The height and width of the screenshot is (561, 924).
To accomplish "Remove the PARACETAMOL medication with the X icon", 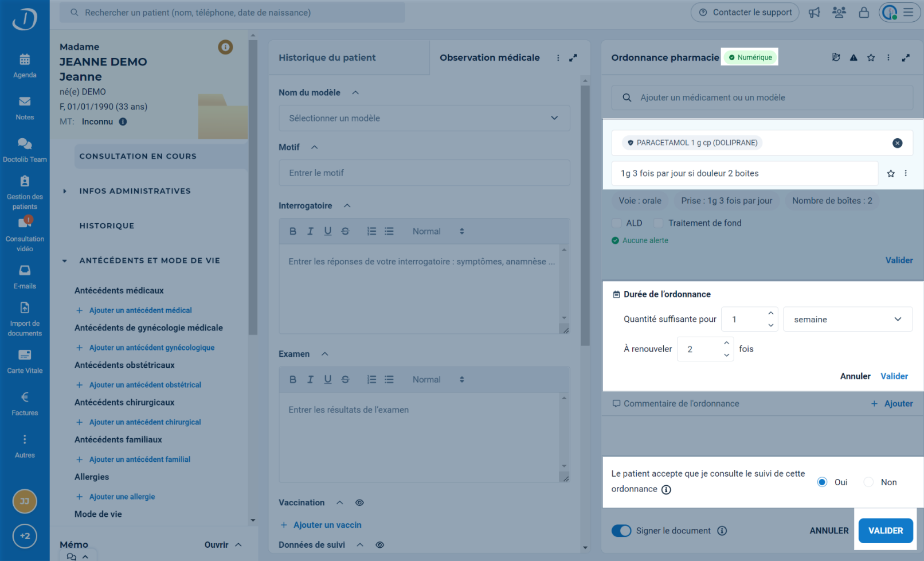I will tap(897, 143).
